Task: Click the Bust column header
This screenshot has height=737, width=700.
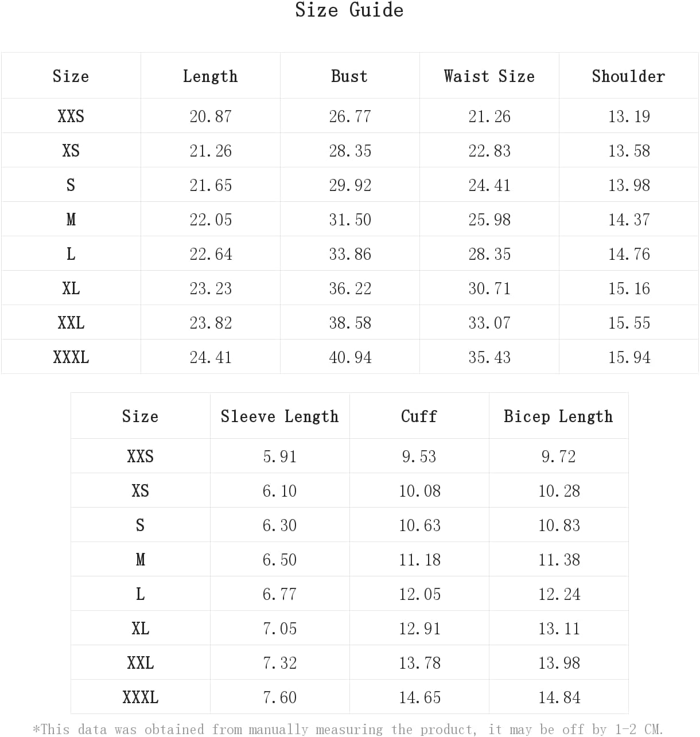Action: click(x=349, y=76)
